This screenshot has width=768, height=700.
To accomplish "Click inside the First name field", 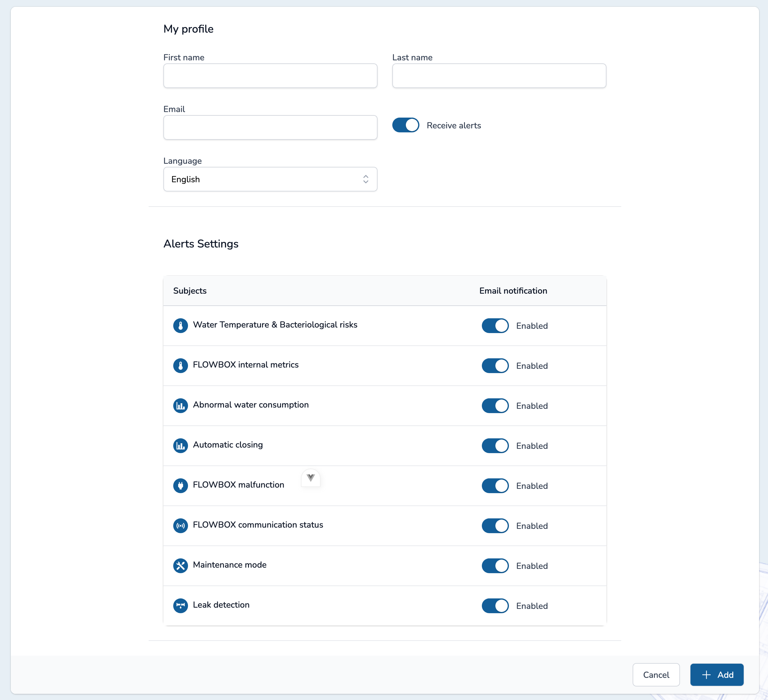I will click(x=270, y=76).
